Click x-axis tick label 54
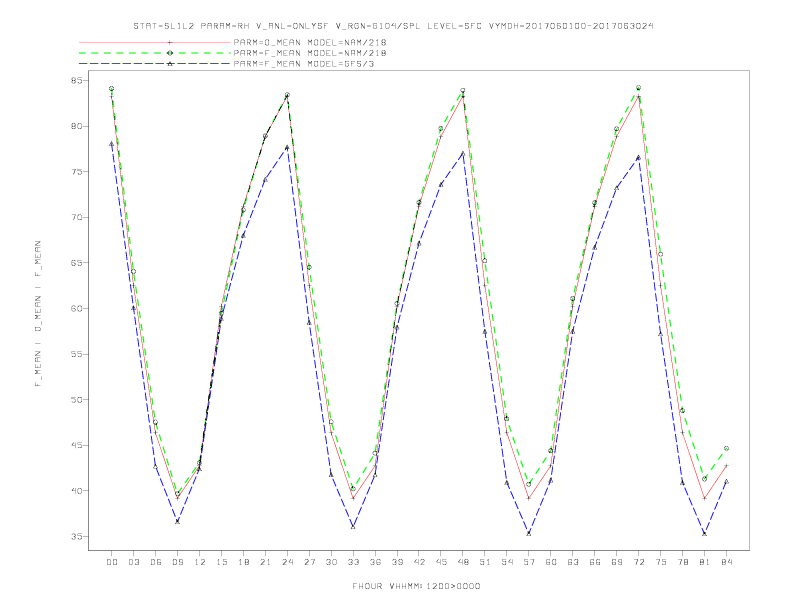Viewport: 792px width, 612px height. [507, 562]
